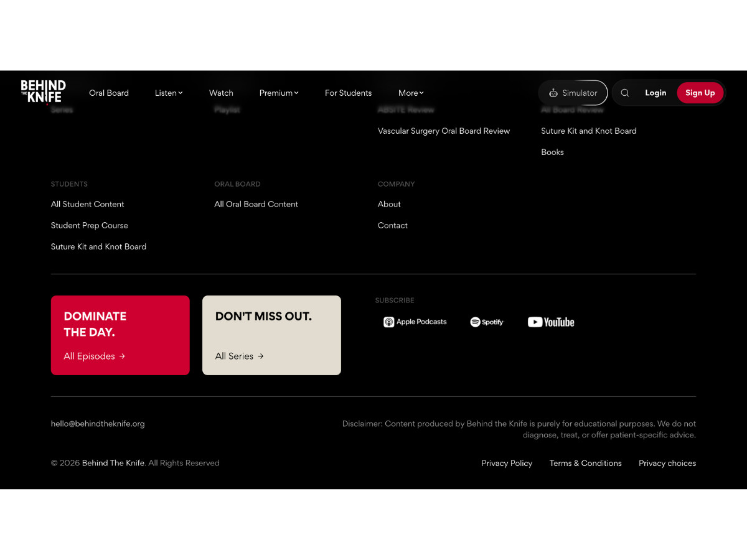Click the Login button

655,93
